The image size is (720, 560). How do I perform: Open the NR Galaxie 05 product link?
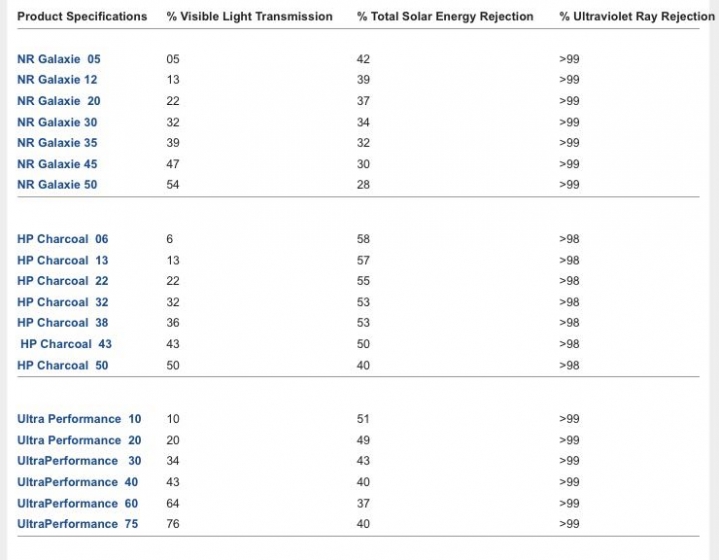click(x=59, y=59)
